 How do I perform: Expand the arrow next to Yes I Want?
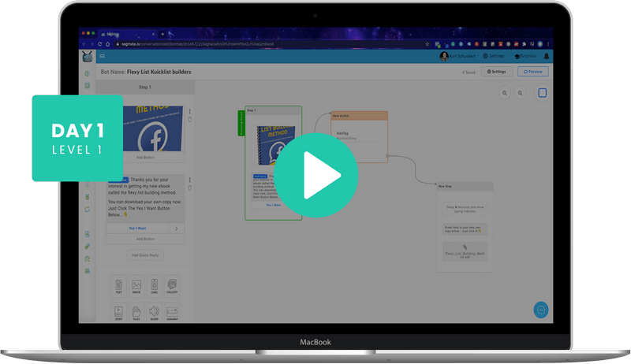click(176, 228)
